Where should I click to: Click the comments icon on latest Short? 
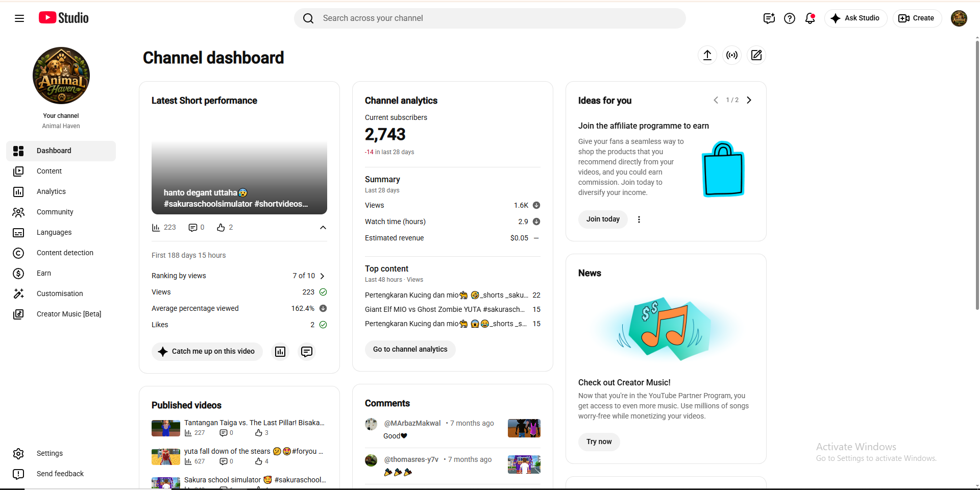click(x=192, y=228)
